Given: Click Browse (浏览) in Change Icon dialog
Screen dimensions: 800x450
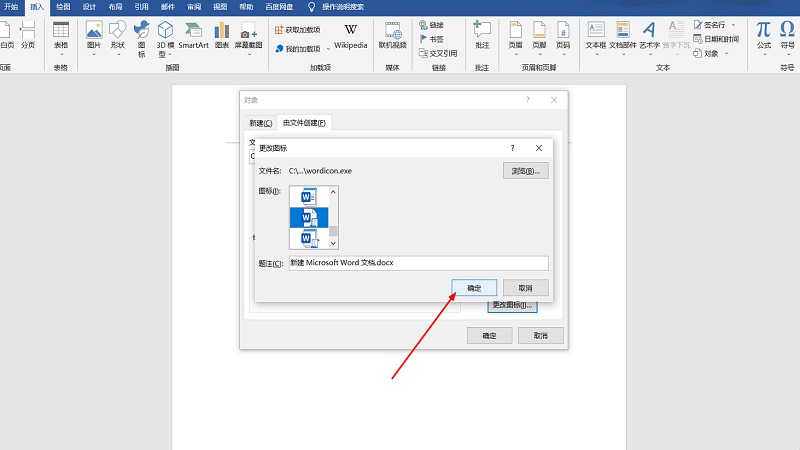Looking at the screenshot, I should pyautogui.click(x=526, y=171).
